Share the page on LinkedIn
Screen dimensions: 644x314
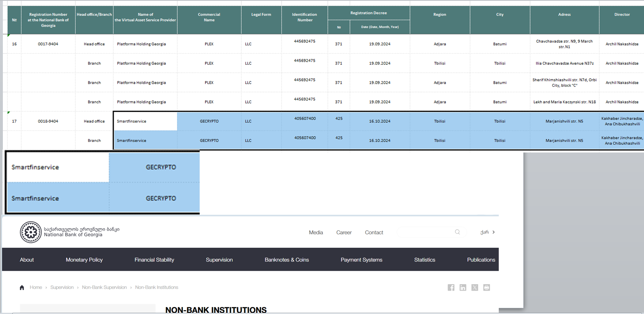pos(463,287)
